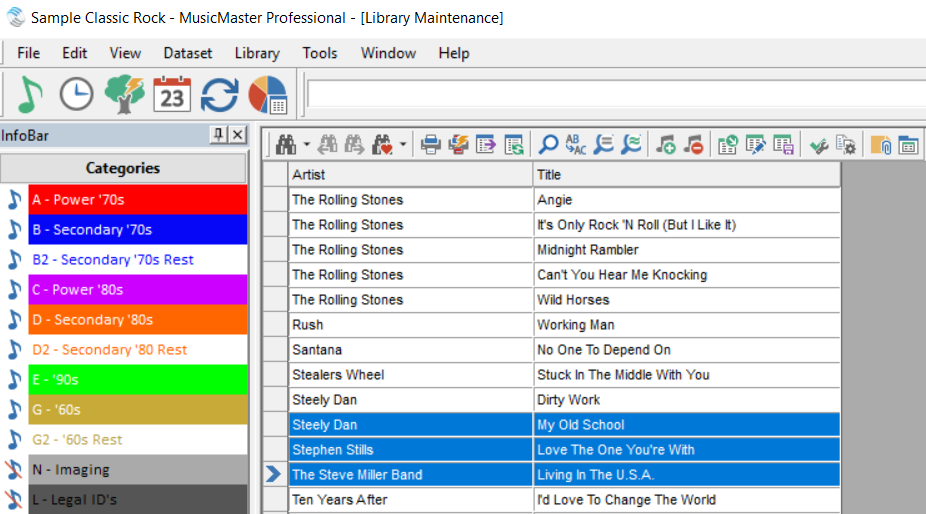
Task: Close the InfoBar panel
Action: tap(237, 135)
